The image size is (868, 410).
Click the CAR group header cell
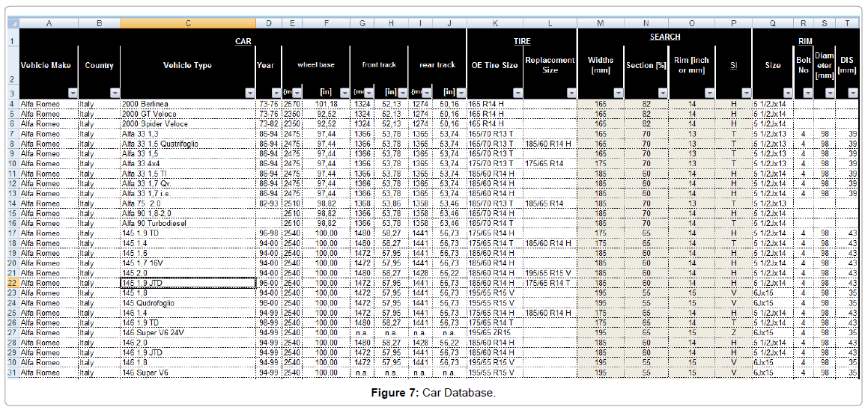tap(243, 41)
